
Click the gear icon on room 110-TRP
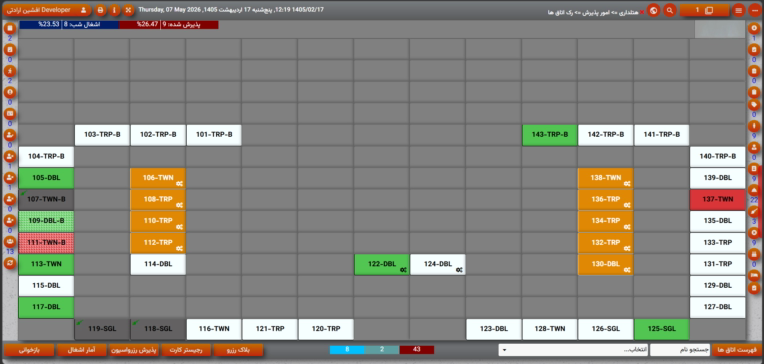(x=179, y=227)
